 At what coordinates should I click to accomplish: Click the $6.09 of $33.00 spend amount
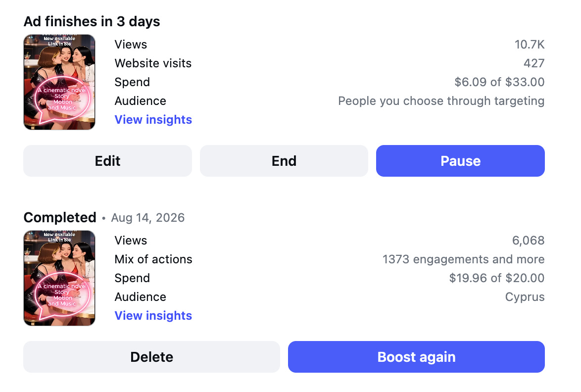499,82
